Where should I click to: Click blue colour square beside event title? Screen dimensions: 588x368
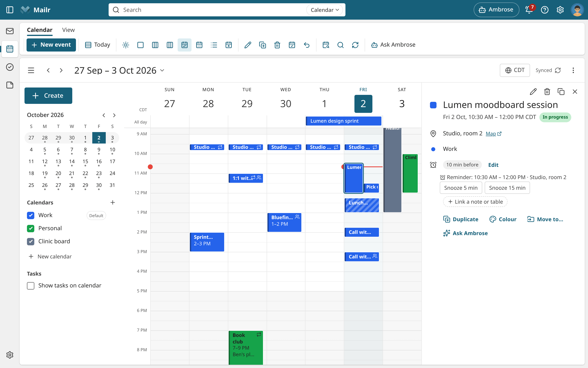pos(433,105)
